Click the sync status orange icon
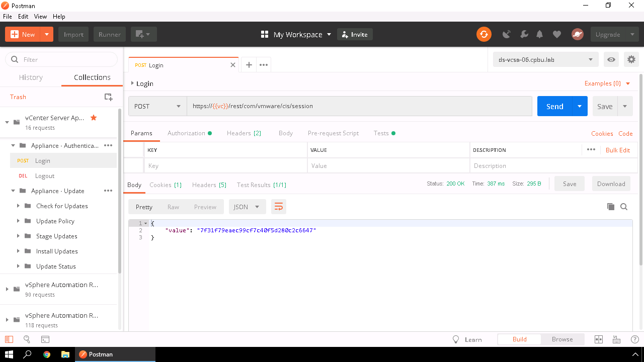The height and width of the screenshot is (362, 644). tap(484, 34)
